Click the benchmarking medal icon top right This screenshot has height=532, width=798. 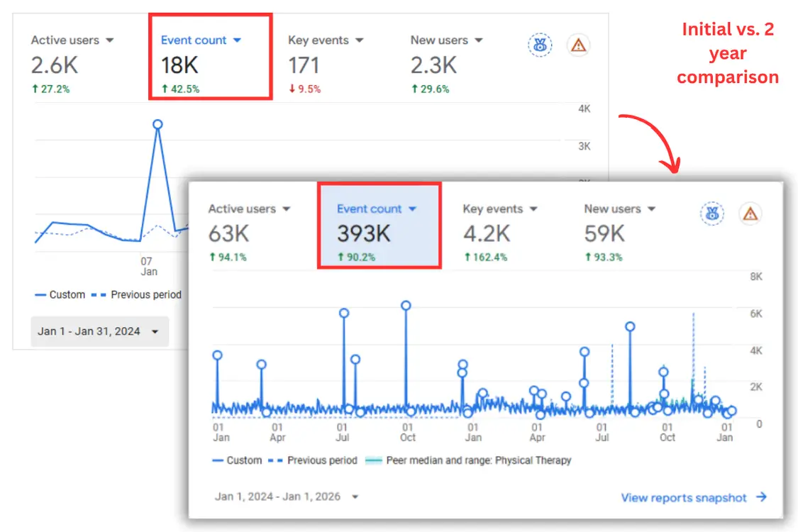712,214
